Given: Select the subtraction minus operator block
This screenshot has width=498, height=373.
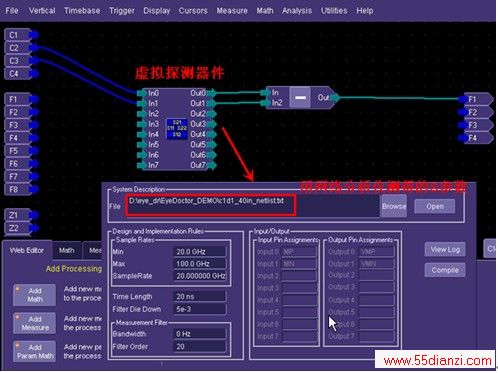Looking at the screenshot, I should tap(300, 97).
